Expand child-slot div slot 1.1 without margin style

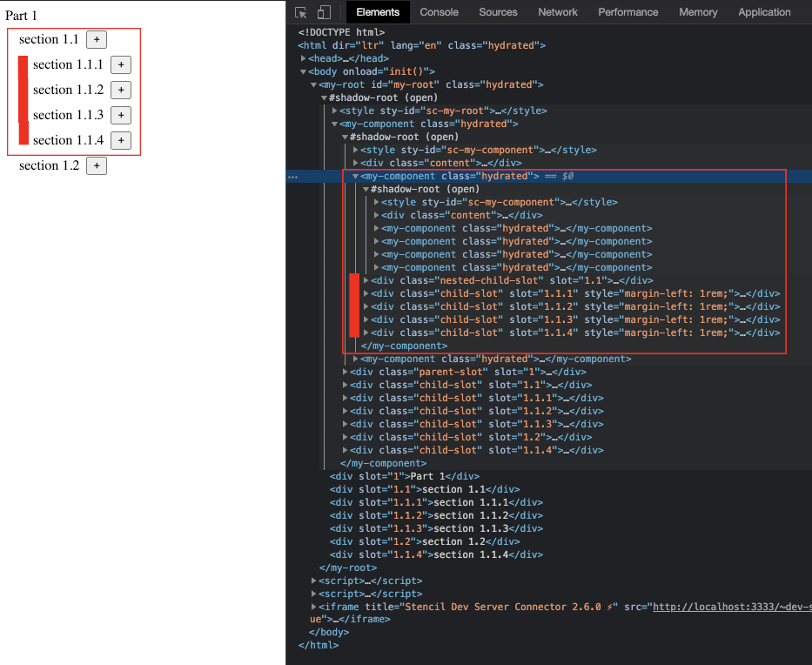point(345,385)
